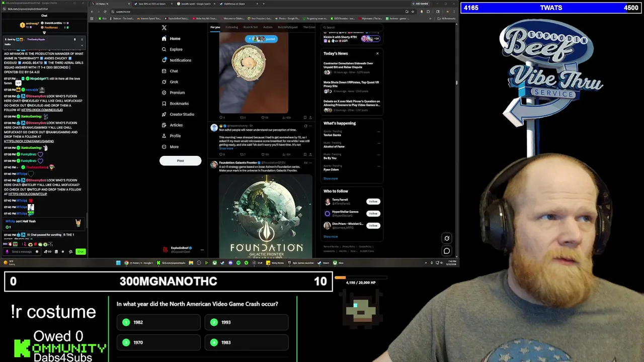644x362 pixels.
Task: Open the floating Grok button
Action: tap(446, 238)
